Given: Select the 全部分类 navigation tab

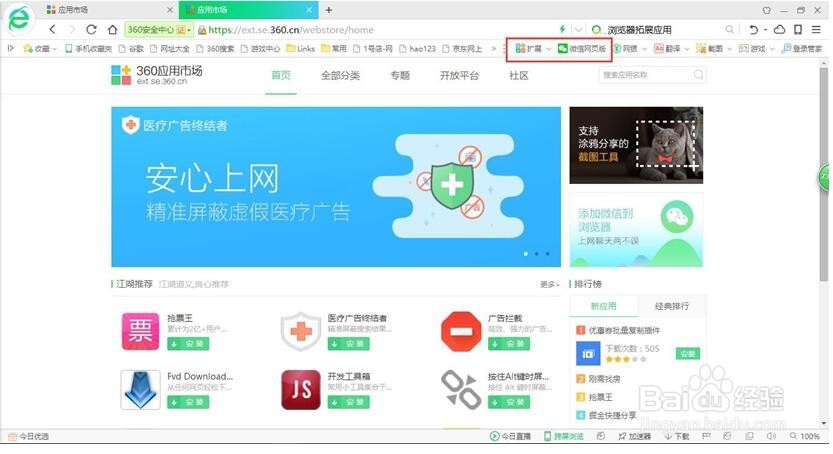Looking at the screenshot, I should click(x=341, y=75).
